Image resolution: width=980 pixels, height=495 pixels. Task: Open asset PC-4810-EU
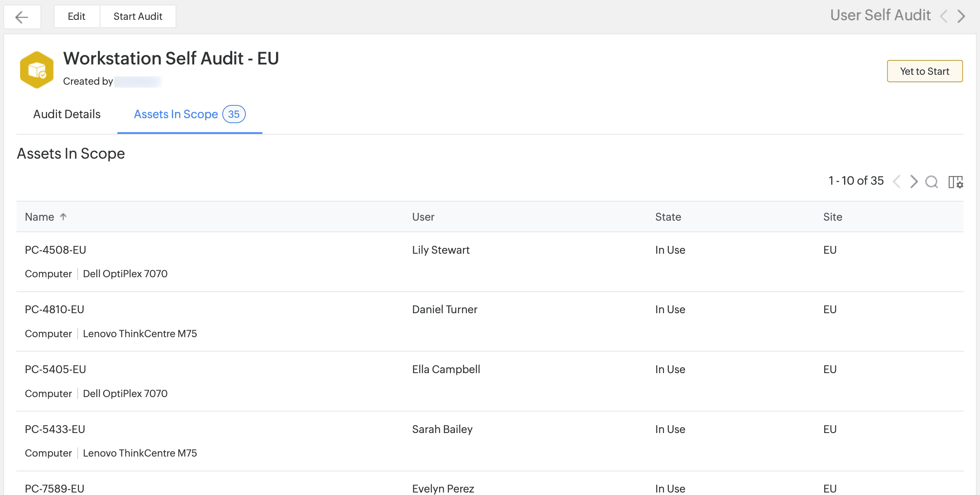55,309
